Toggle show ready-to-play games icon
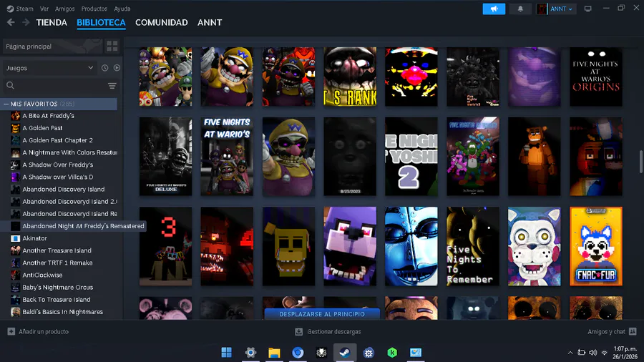 117,68
